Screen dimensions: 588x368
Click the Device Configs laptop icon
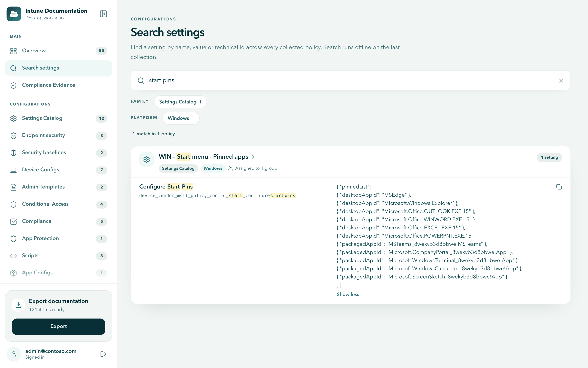coord(14,170)
